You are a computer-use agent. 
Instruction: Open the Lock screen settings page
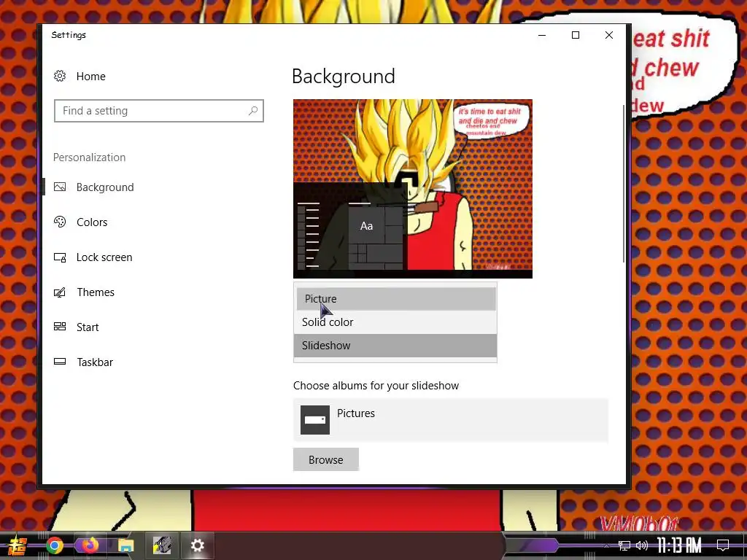click(104, 257)
